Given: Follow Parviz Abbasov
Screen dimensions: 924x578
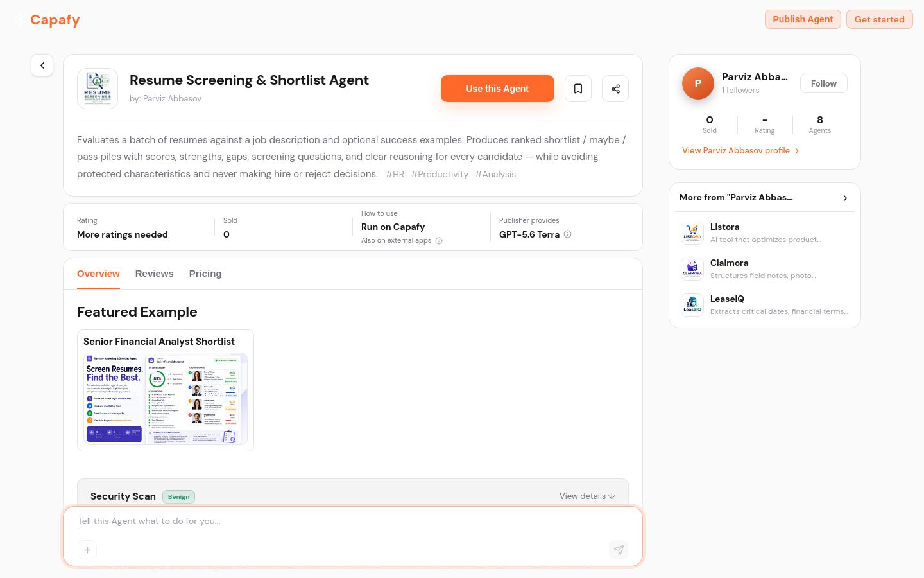Looking at the screenshot, I should (824, 83).
